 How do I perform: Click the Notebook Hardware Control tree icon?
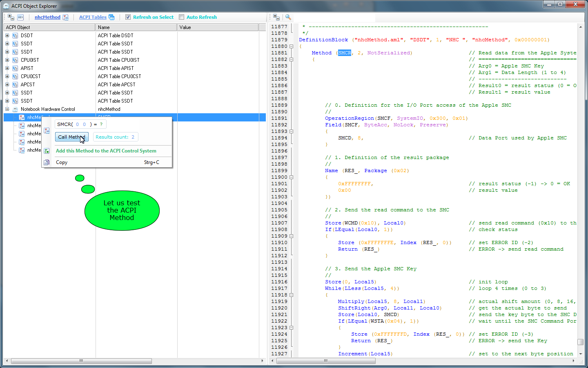click(15, 109)
